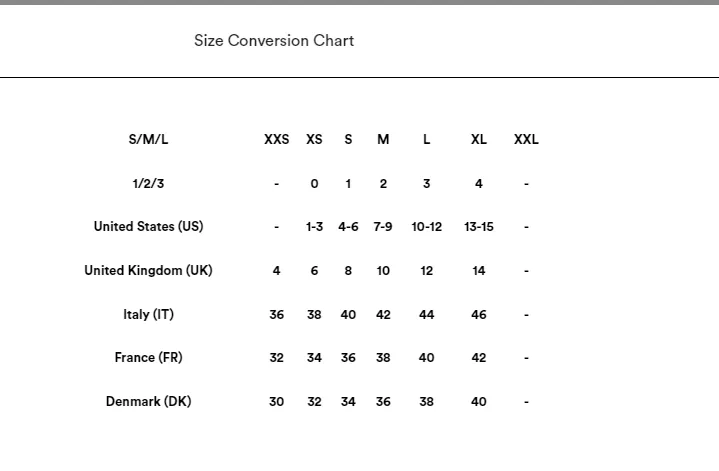The width and height of the screenshot is (719, 471).
Task: Select the US size 13-15 cell
Action: (x=479, y=227)
